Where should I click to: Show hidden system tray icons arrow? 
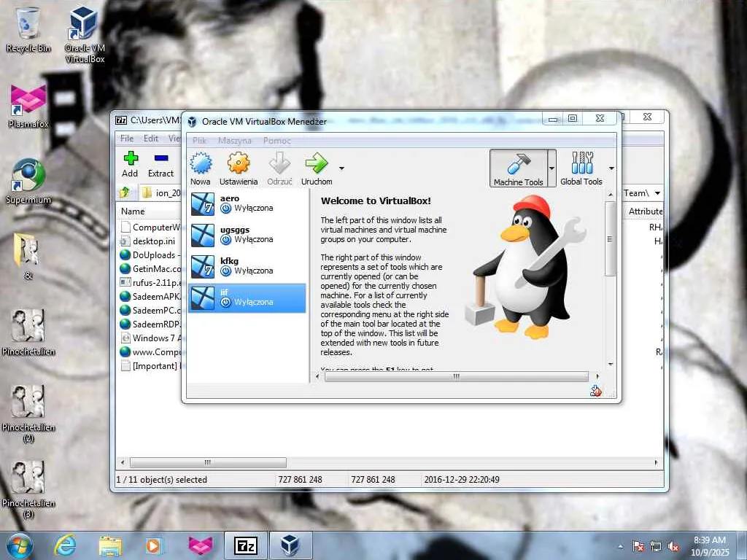pyautogui.click(x=620, y=546)
